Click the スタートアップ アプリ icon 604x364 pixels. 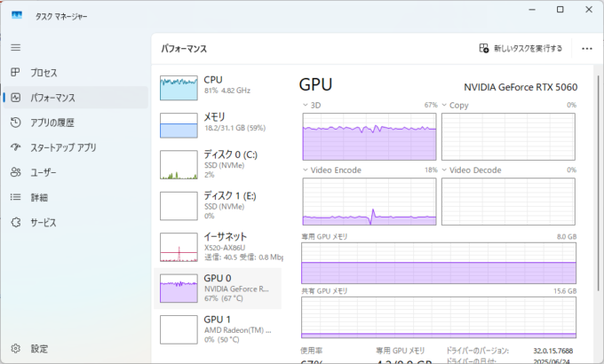pos(15,147)
